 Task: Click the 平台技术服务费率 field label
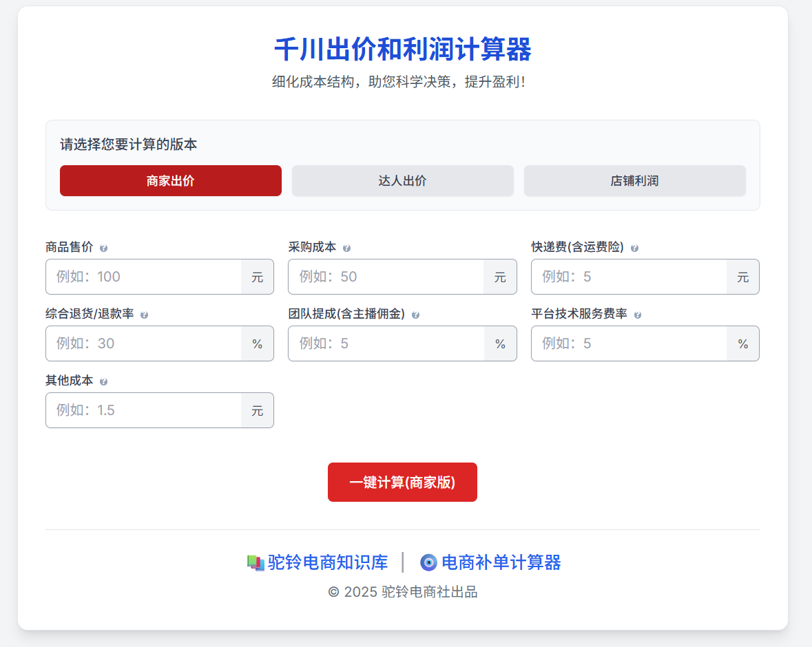pos(579,314)
